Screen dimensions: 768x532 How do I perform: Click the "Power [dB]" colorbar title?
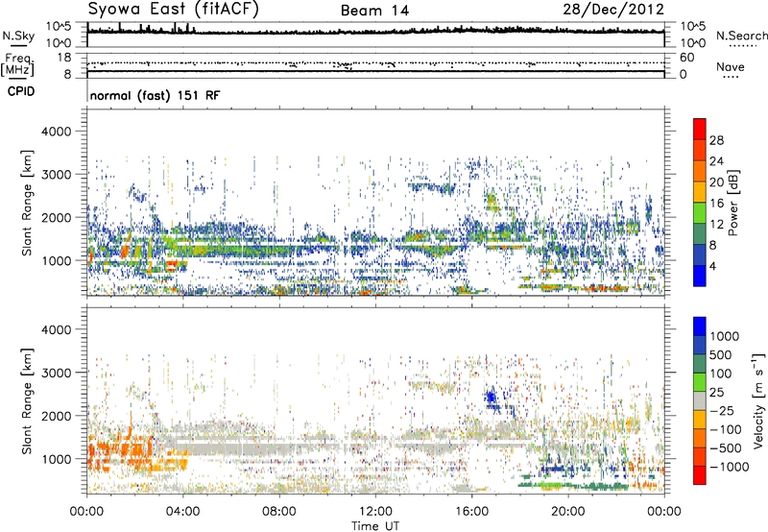click(733, 203)
